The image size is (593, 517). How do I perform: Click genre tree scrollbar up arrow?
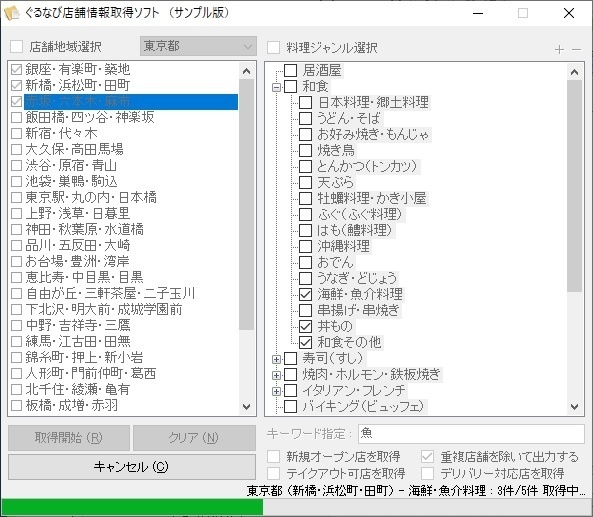coord(574,72)
